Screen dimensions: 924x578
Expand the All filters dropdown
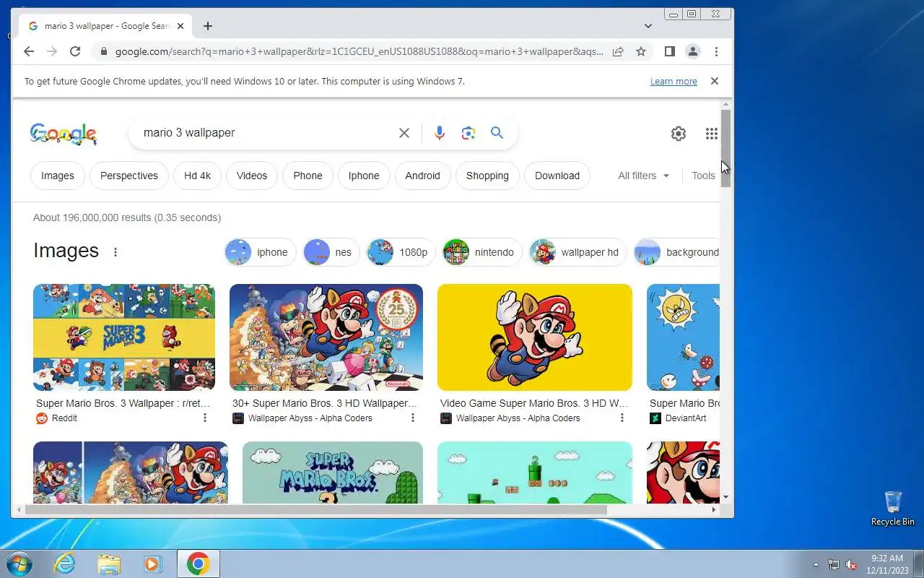(x=644, y=176)
